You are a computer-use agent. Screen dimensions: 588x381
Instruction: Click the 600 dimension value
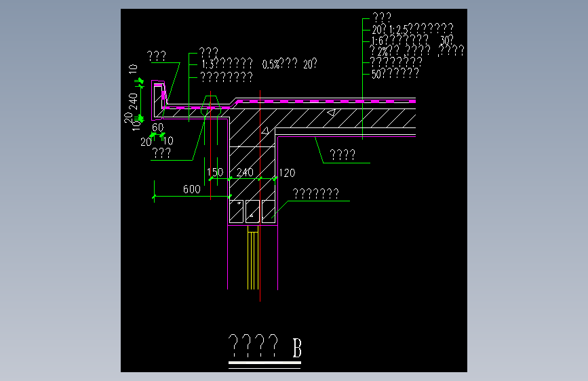192,189
